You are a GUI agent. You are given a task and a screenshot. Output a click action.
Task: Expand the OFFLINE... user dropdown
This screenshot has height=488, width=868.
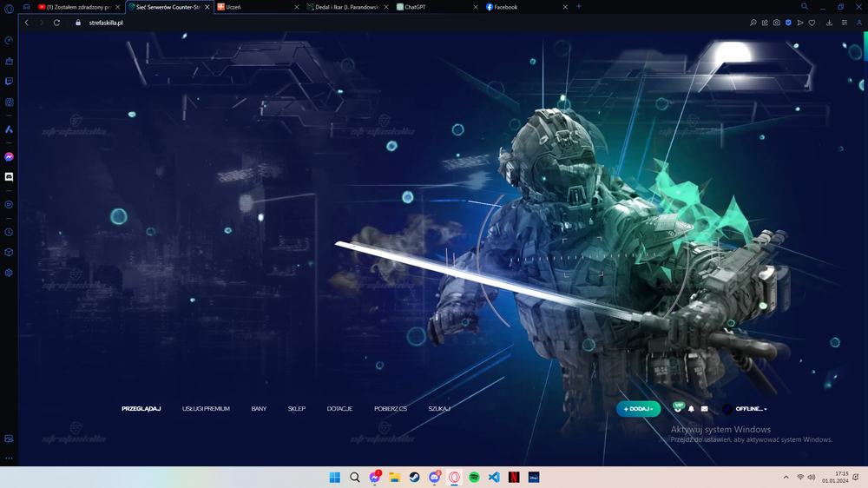tap(745, 409)
